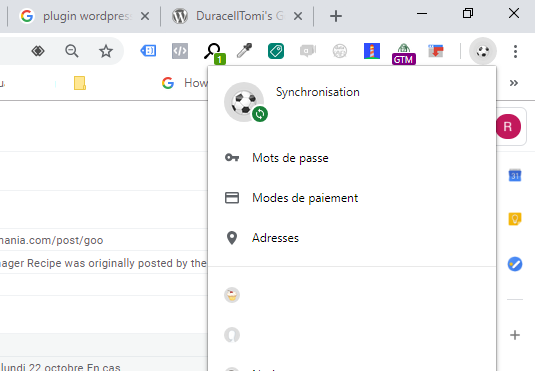Click the red R account avatar
The height and width of the screenshot is (371, 535).
coord(508,127)
